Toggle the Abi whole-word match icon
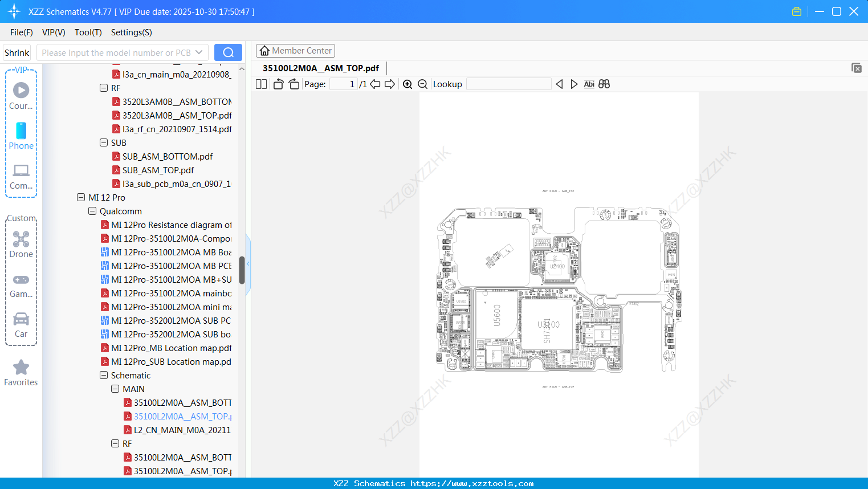Viewport: 868px width, 489px height. (x=589, y=84)
